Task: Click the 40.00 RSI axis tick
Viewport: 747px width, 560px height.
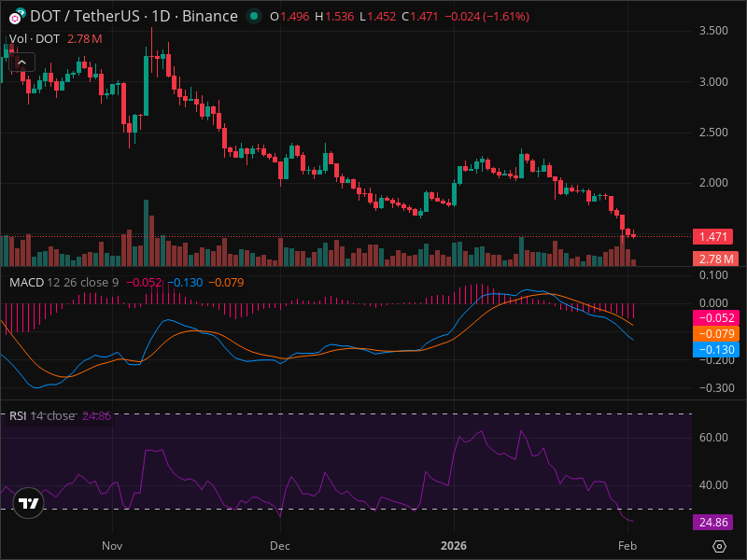Action: coord(713,485)
